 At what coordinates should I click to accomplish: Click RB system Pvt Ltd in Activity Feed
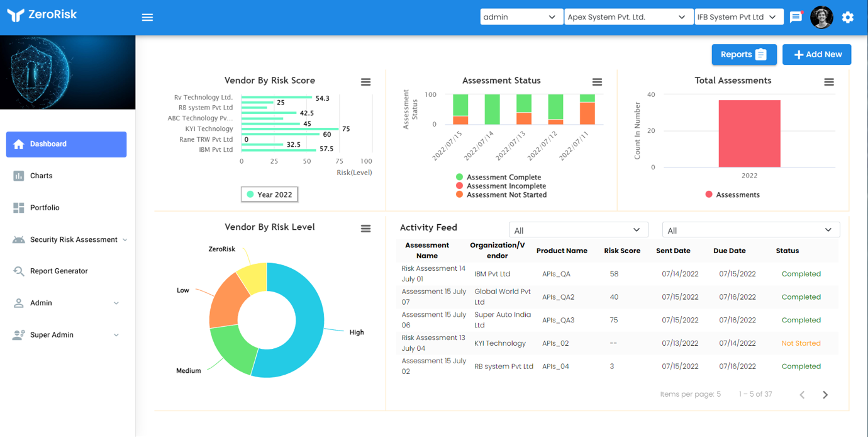pos(504,366)
